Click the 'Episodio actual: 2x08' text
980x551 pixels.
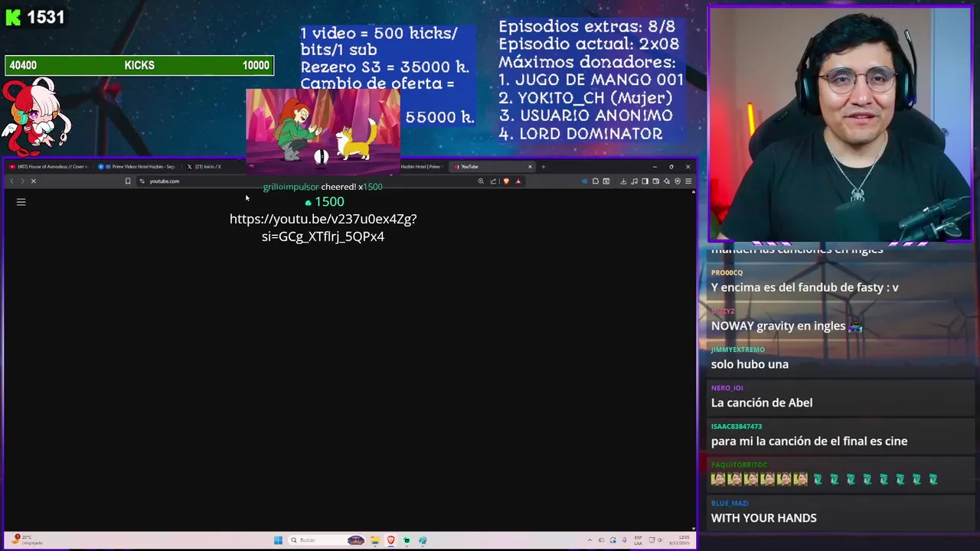(589, 44)
